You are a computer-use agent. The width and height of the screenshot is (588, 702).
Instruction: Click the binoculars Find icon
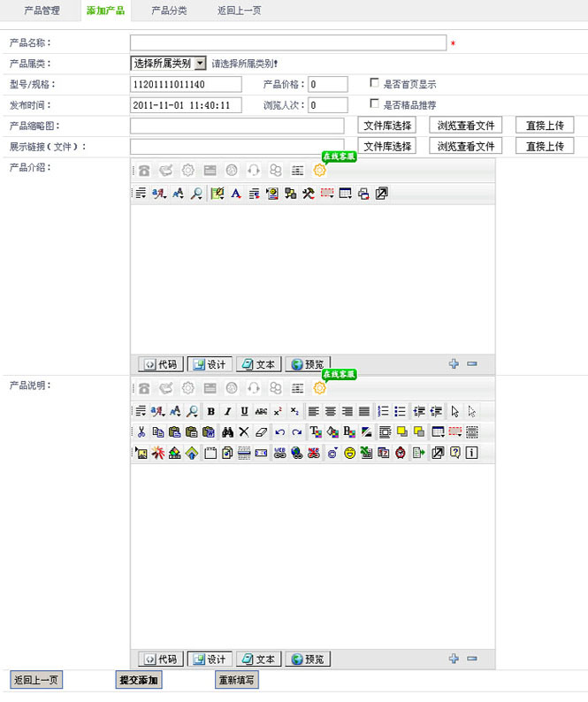(227, 432)
